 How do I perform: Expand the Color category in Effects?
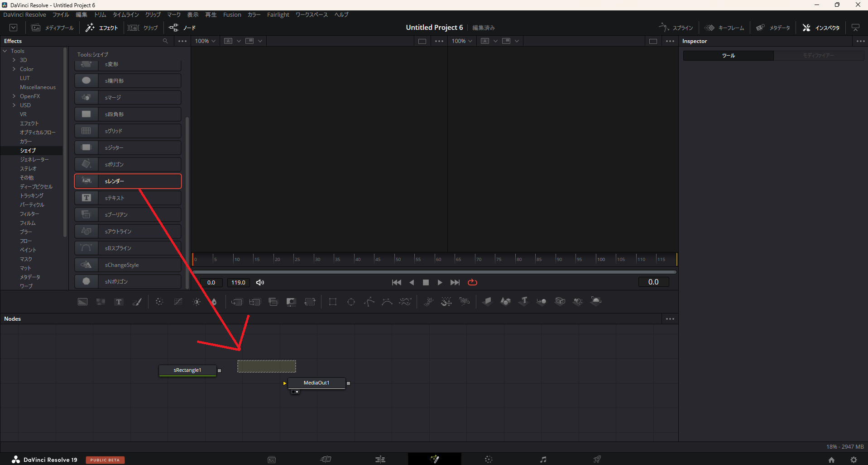[x=14, y=69]
